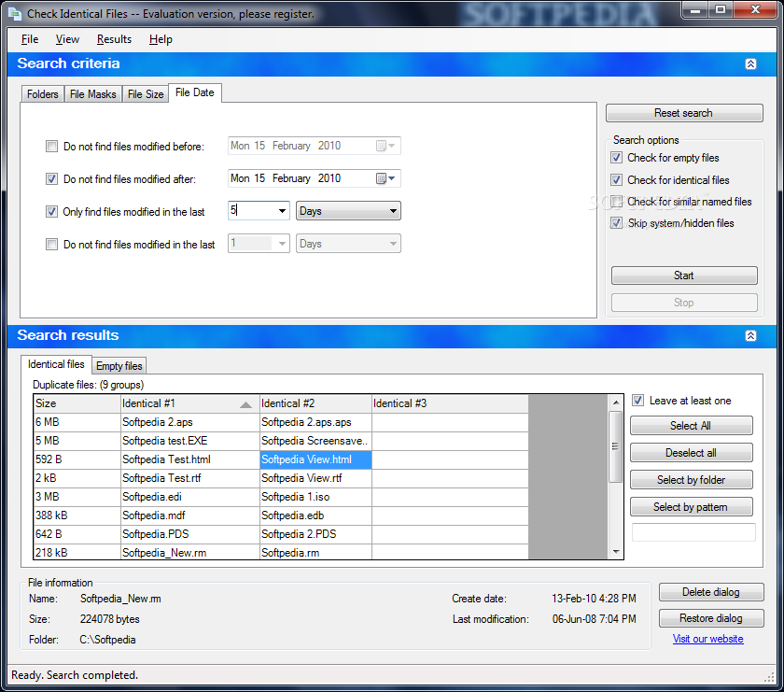784x692 pixels.
Task: Select Softpedia test.EXE cell
Action: (190, 441)
